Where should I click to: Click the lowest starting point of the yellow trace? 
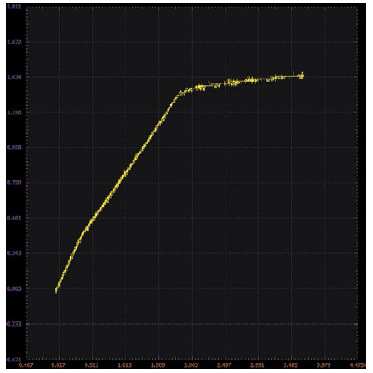(56, 291)
